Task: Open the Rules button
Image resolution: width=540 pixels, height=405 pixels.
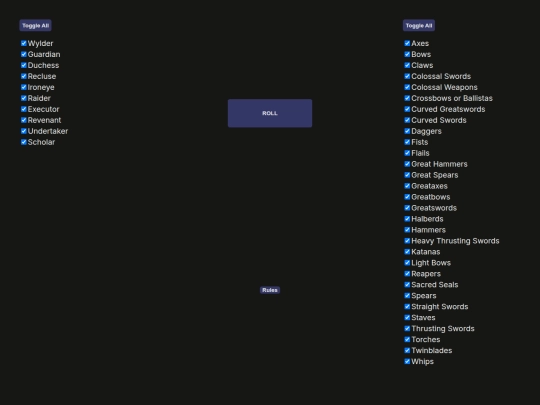Action: pos(270,290)
